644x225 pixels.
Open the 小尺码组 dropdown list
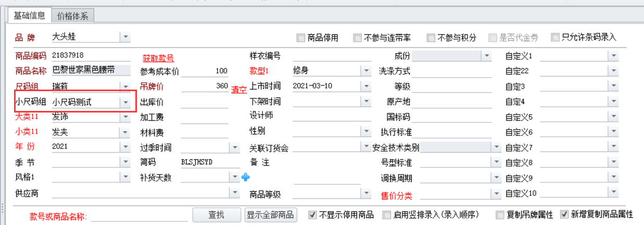click(125, 103)
